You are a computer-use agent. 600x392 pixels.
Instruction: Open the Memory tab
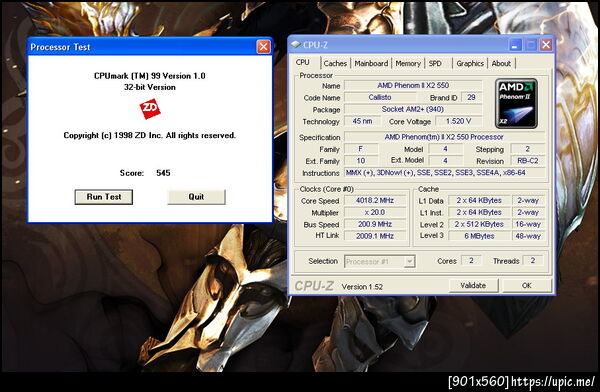[x=408, y=64]
